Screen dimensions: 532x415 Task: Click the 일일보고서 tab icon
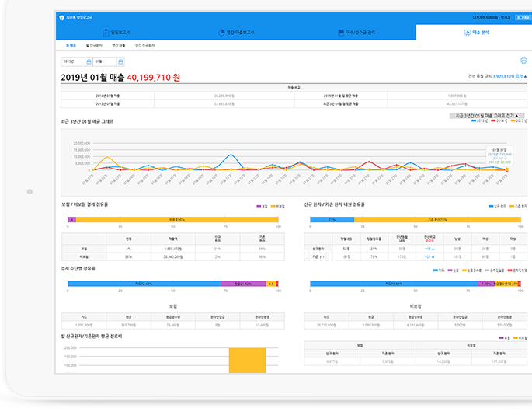tap(106, 33)
